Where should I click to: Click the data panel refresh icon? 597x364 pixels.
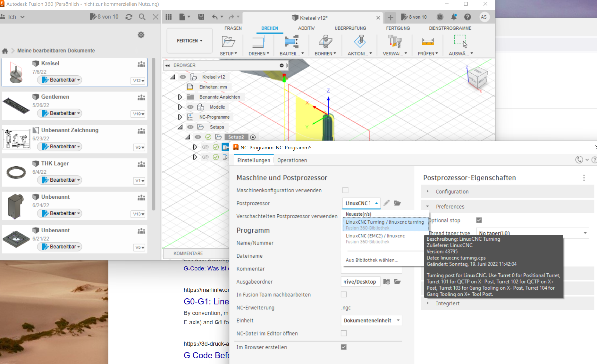(129, 17)
